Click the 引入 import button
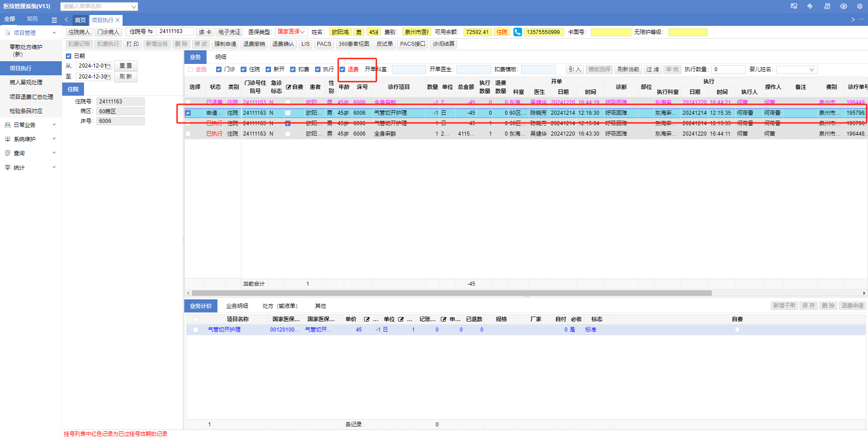 point(575,69)
